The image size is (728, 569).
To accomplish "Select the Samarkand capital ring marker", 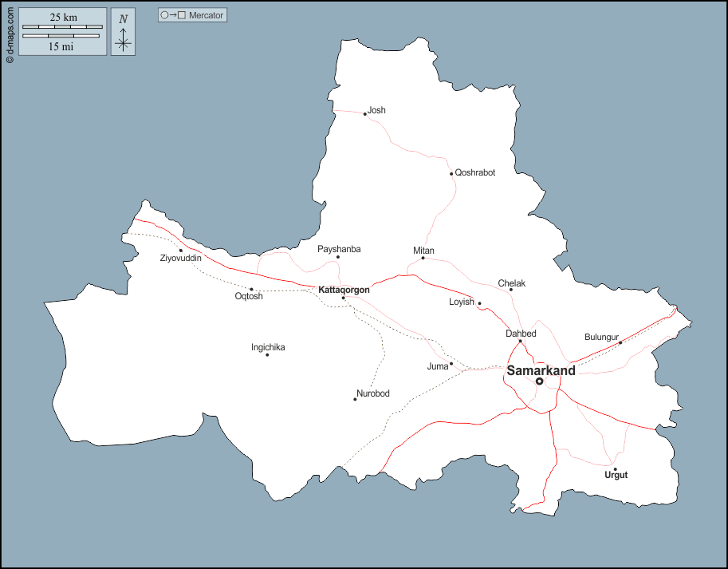I will coord(540,381).
